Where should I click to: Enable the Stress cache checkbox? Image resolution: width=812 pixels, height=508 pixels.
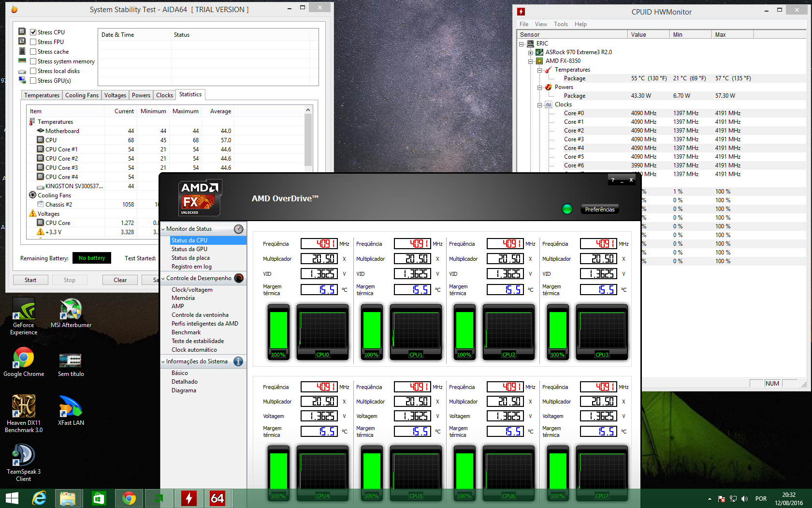[x=33, y=51]
